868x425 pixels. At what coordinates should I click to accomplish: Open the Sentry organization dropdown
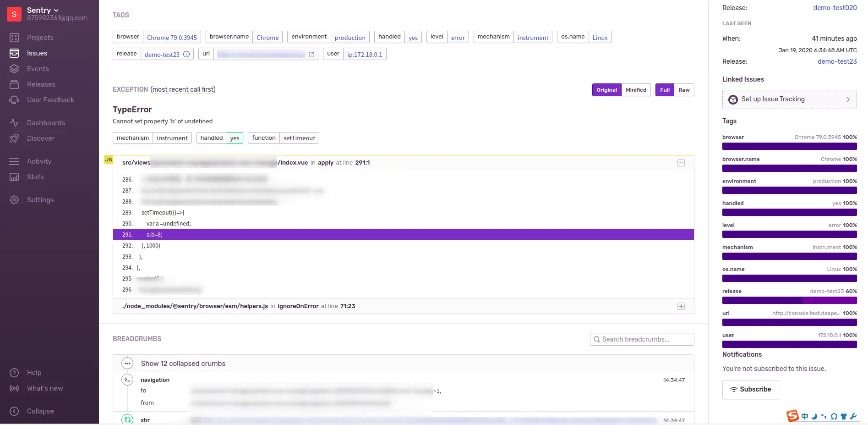43,10
